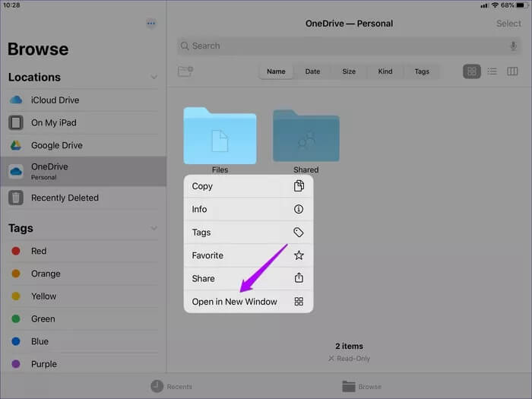Open the Shared folder thumbnail
Image resolution: width=532 pixels, height=399 pixels.
pyautogui.click(x=306, y=136)
